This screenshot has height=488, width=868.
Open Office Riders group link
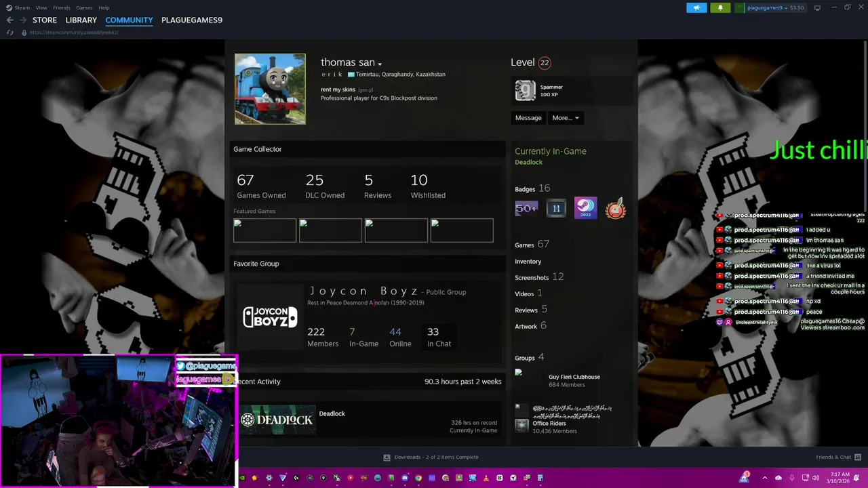pos(549,424)
